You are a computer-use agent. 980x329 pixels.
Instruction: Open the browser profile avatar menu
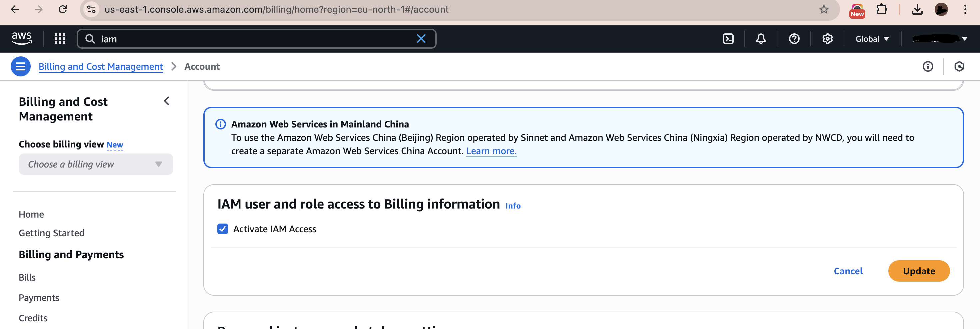click(941, 9)
